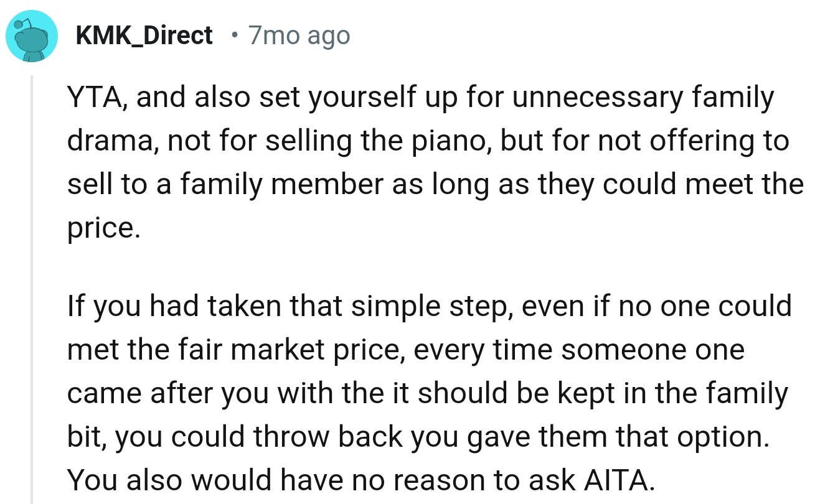This screenshot has height=504, width=815.
Task: Click the phrase "came after you"
Action: pyautogui.click(x=170, y=394)
